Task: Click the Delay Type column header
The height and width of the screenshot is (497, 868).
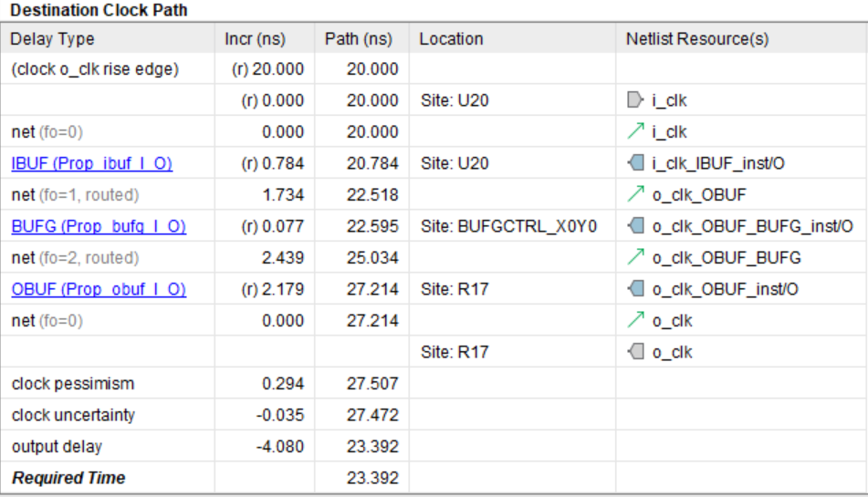Action: tap(52, 39)
